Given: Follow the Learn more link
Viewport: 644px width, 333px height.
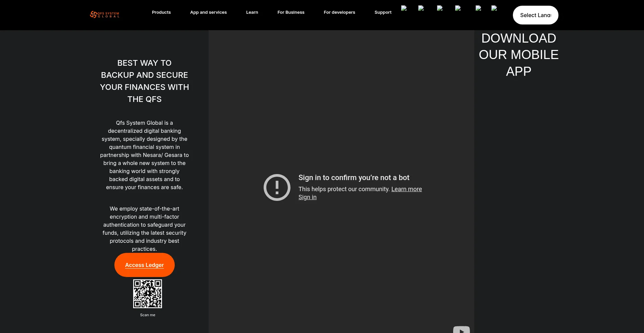Looking at the screenshot, I should point(407,189).
